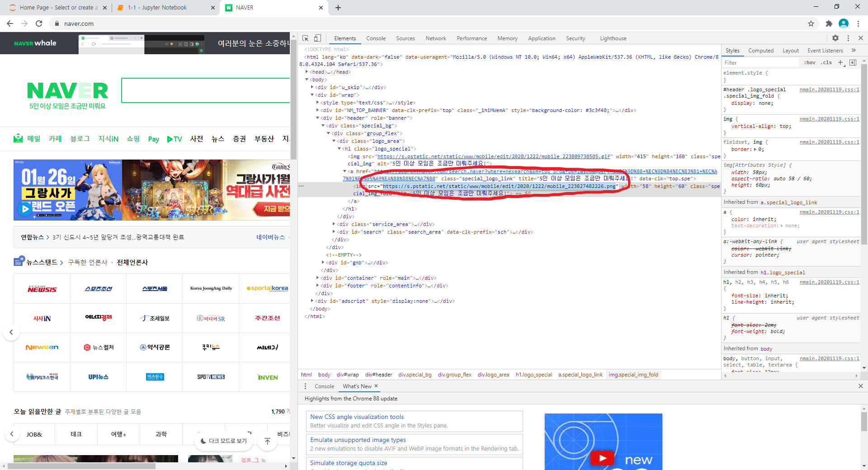Jump to page top arrow button
This screenshot has height=470, width=868.
point(267,441)
